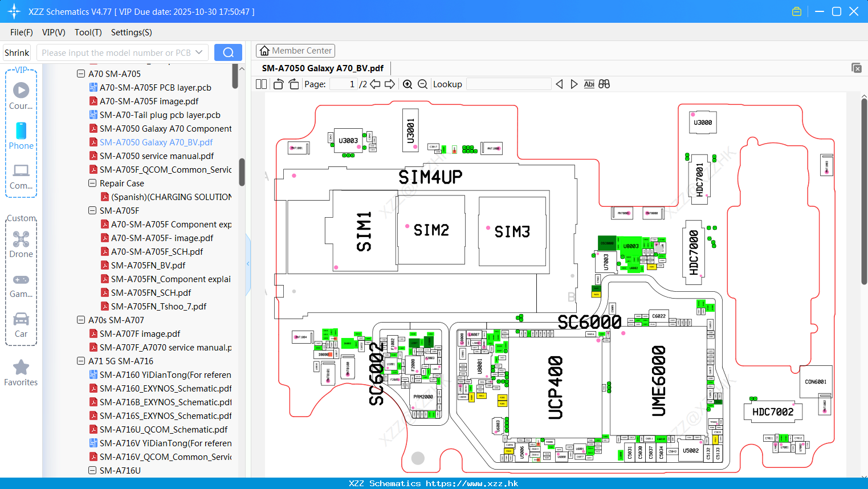The width and height of the screenshot is (868, 489).
Task: Find previous lookup result
Action: point(559,84)
